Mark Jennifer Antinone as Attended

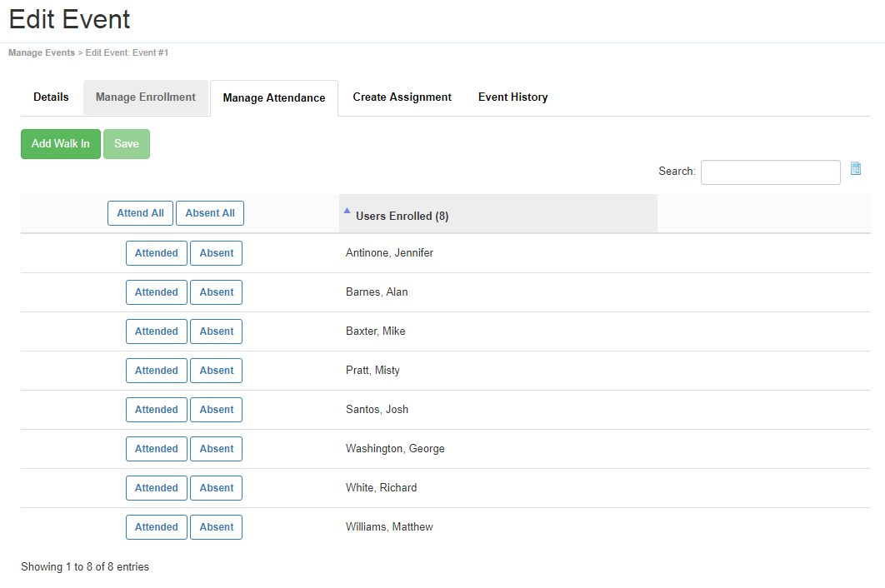click(x=157, y=253)
